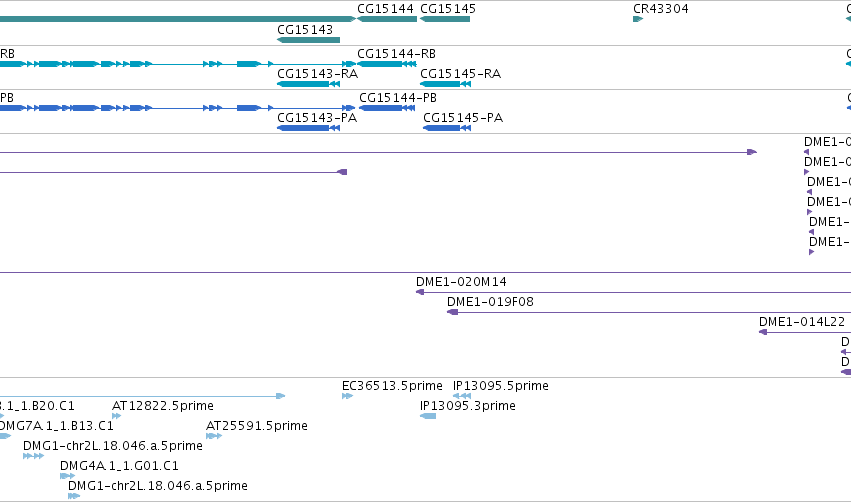Screen dimensions: 851x502
Task: Click the AT25591.5prime arrow glyph
Action: pyautogui.click(x=214, y=436)
